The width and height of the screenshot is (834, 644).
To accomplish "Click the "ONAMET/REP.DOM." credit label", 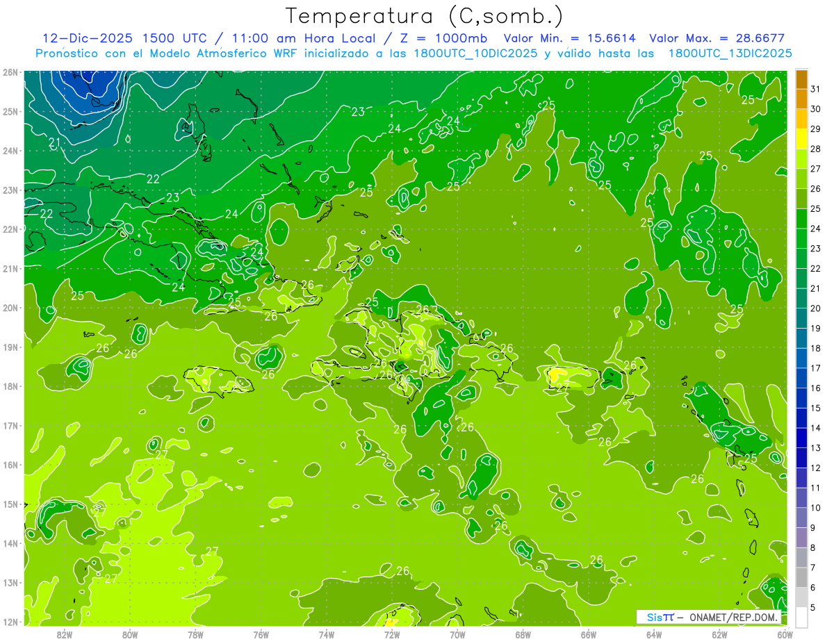I will pyautogui.click(x=734, y=617).
